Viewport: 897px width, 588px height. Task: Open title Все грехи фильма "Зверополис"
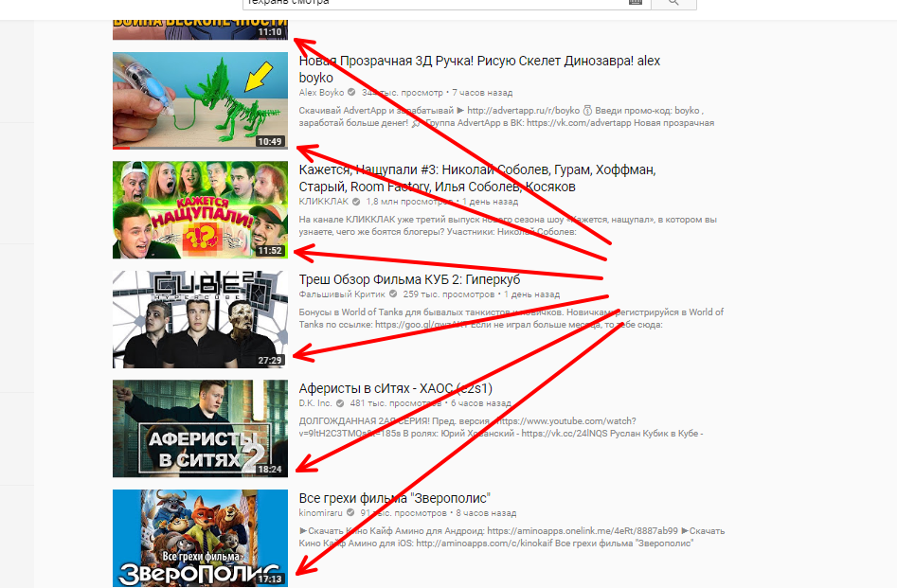(x=395, y=498)
